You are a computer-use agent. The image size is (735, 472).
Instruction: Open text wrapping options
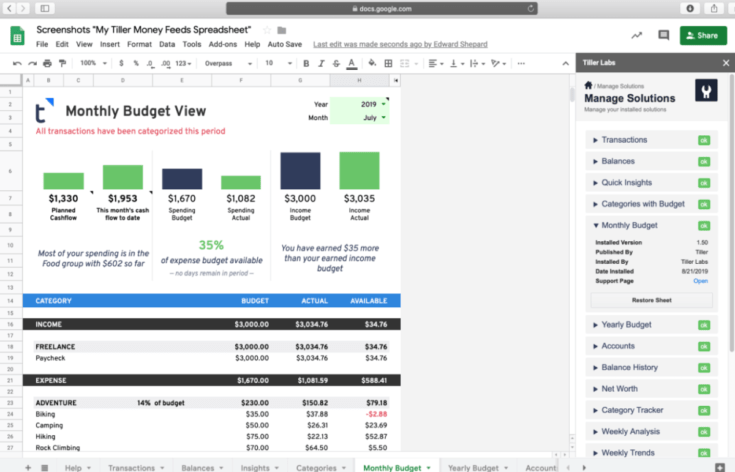pyautogui.click(x=477, y=63)
